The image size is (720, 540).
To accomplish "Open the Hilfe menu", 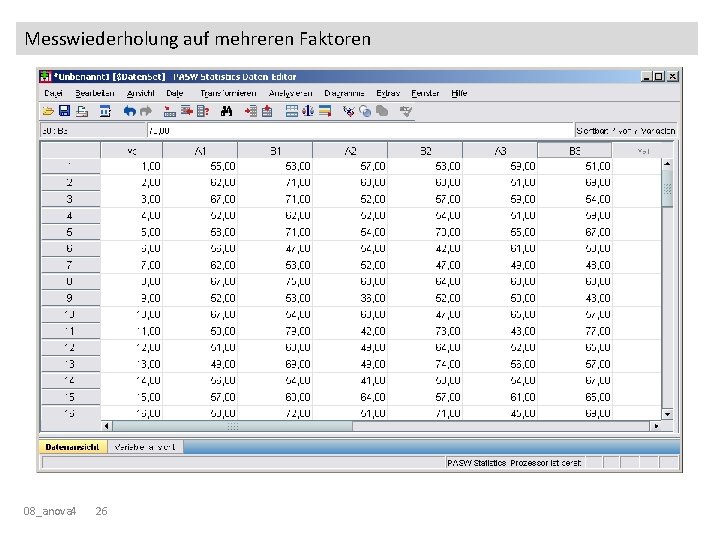I will pyautogui.click(x=459, y=93).
